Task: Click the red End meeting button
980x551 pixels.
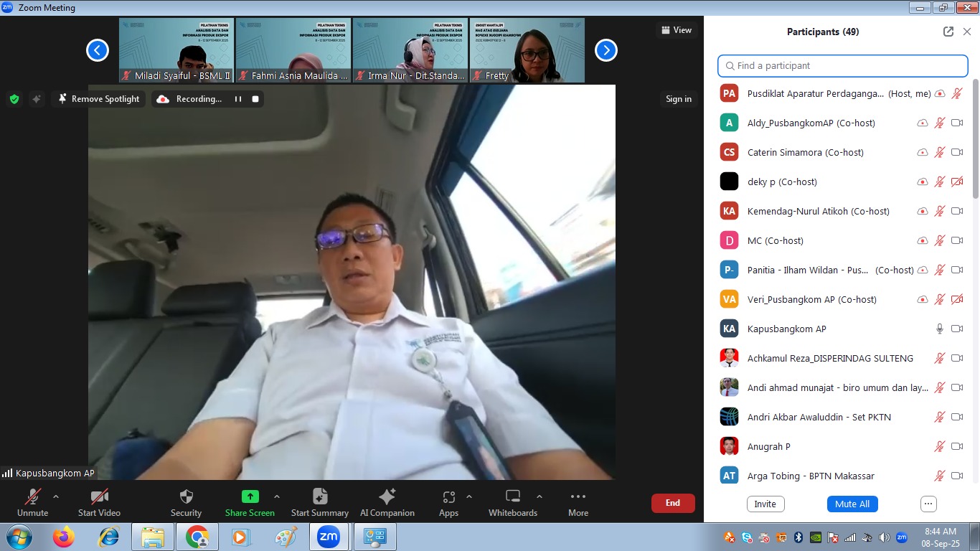Action: (x=672, y=503)
